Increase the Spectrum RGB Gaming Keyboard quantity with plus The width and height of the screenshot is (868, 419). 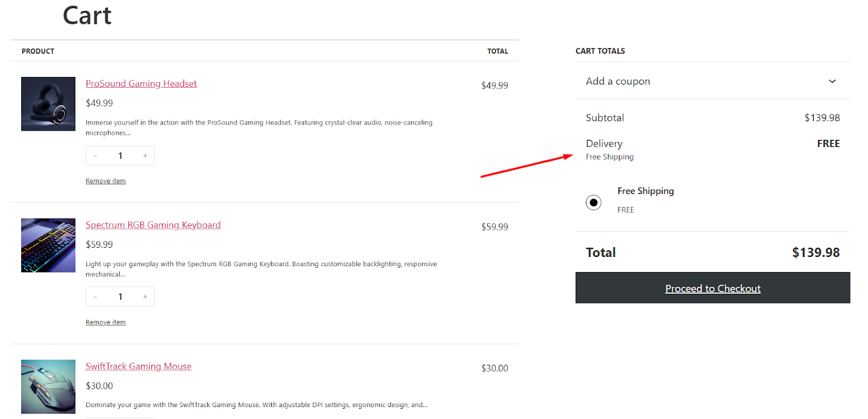click(145, 296)
